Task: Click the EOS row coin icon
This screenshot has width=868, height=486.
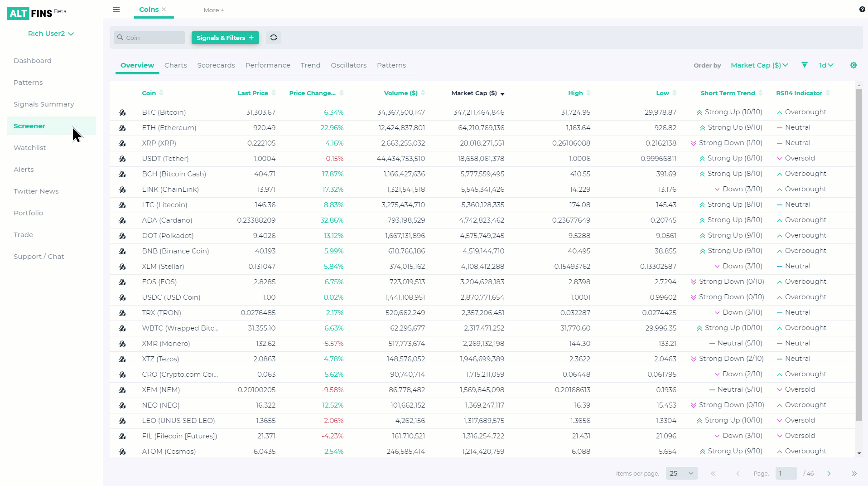Action: pos(122,282)
